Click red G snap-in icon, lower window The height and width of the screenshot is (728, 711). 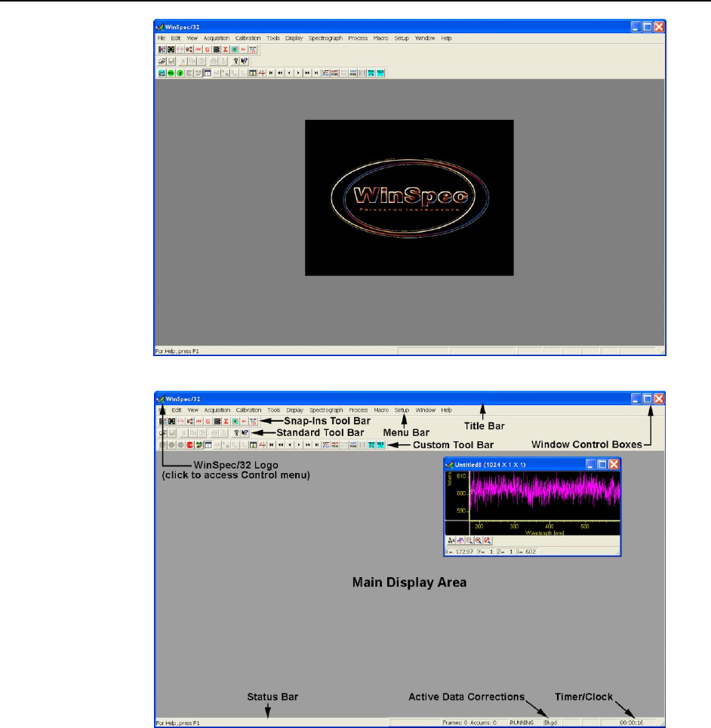point(208,421)
